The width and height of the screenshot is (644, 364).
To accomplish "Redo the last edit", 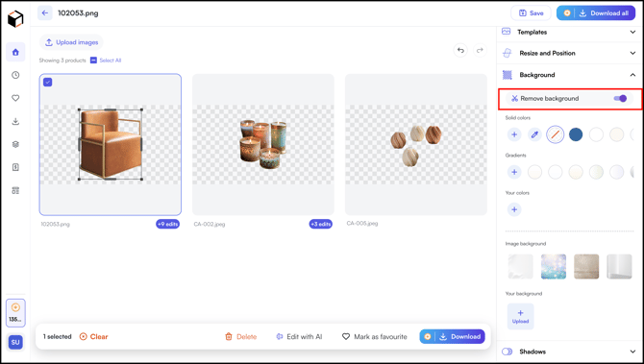I will tap(480, 51).
